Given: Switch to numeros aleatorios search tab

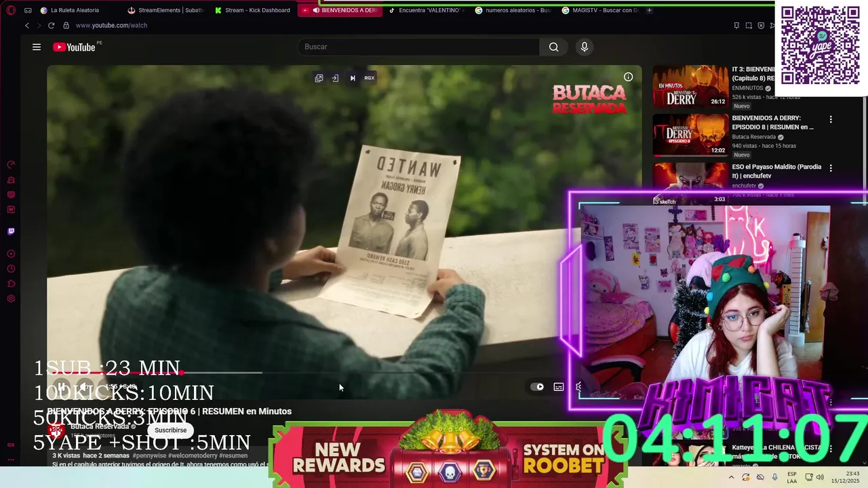Looking at the screenshot, I should tap(513, 10).
